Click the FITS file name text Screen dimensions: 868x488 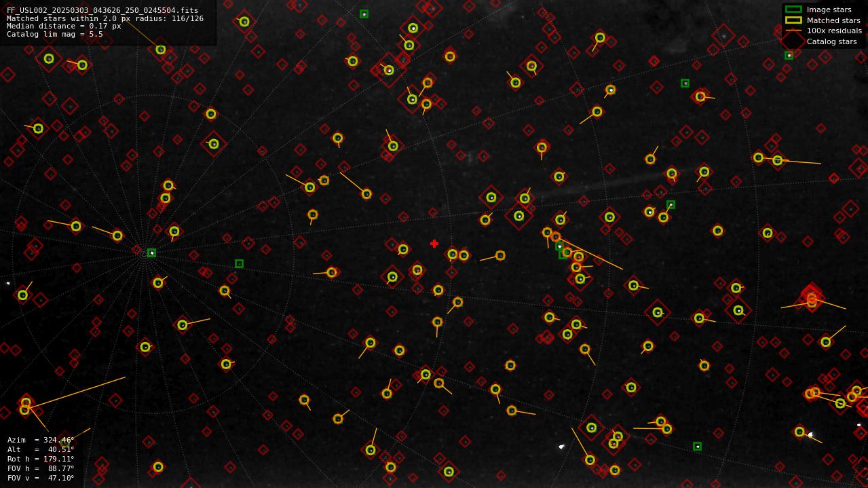click(102, 11)
